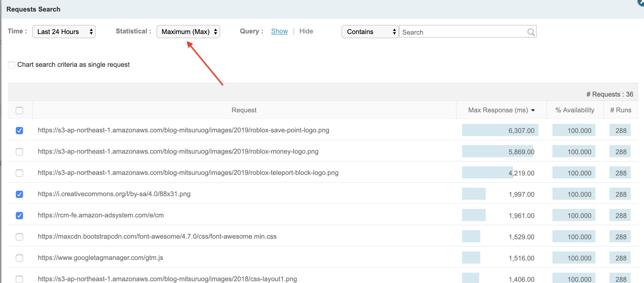Click the 6,307.00 max response bar
644x283 pixels.
[x=500, y=130]
